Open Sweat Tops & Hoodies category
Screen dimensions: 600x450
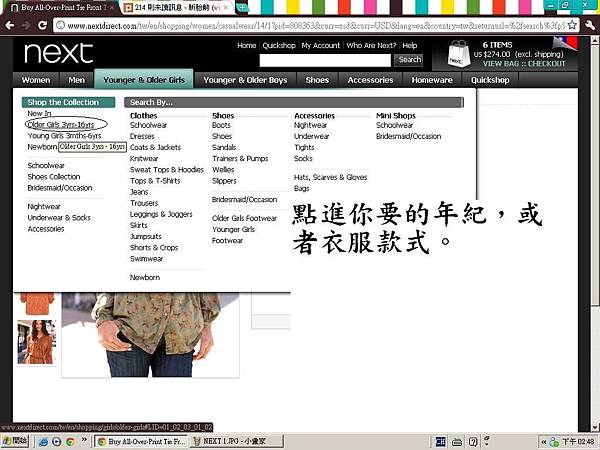coord(167,170)
